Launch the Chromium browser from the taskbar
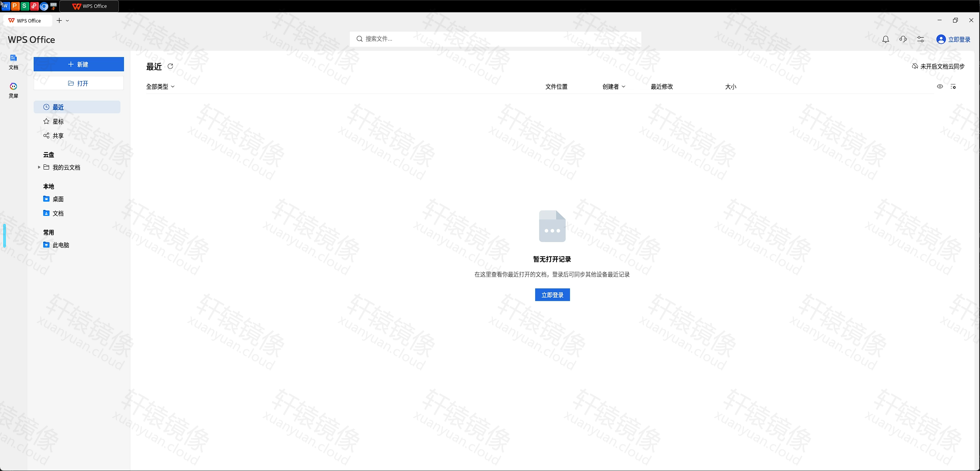 coord(44,6)
